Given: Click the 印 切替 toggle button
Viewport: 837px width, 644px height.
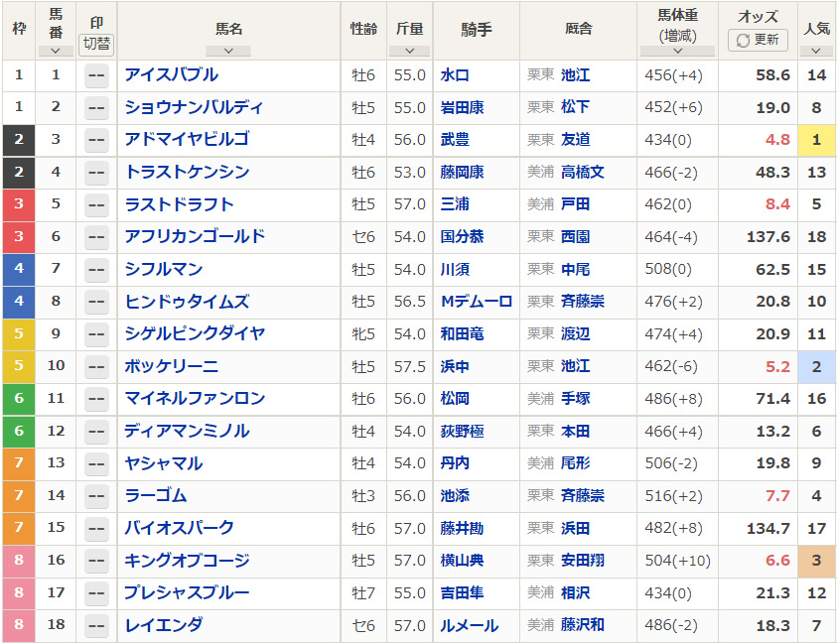Looking at the screenshot, I should click(96, 44).
